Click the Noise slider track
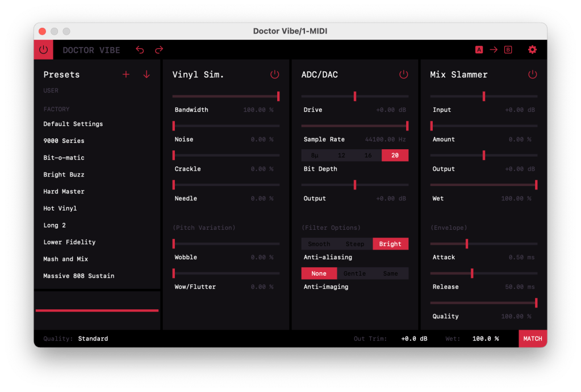Viewport: 581px width, 392px height. [x=226, y=126]
